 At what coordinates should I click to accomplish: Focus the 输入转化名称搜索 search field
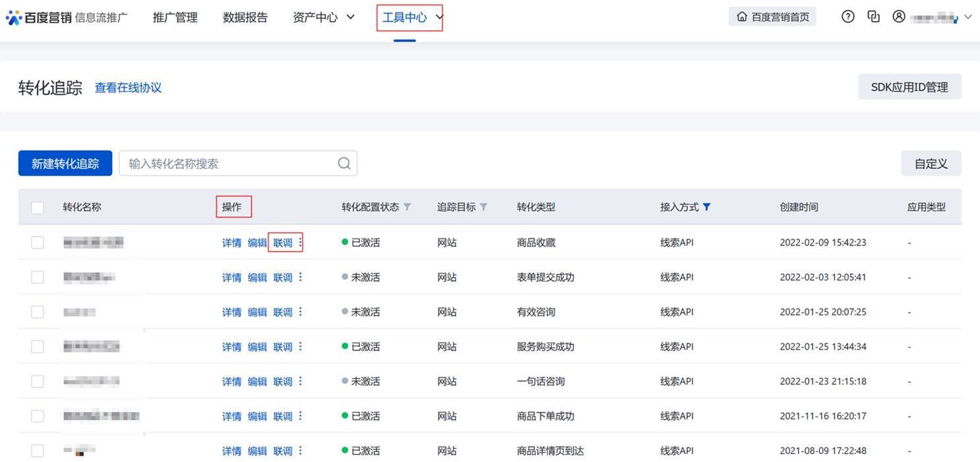click(228, 164)
